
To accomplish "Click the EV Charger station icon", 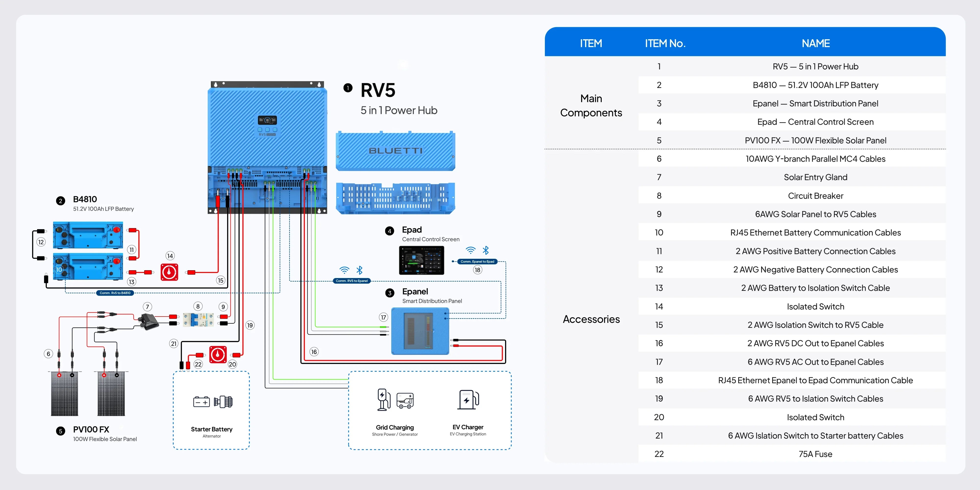I will click(468, 399).
